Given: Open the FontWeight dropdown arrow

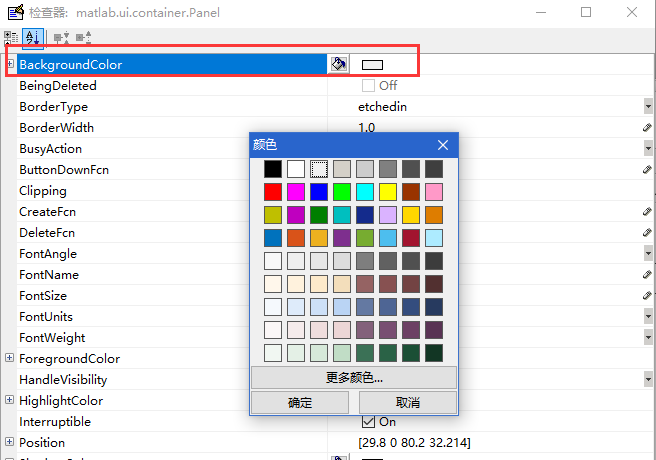Looking at the screenshot, I should pyautogui.click(x=648, y=337).
